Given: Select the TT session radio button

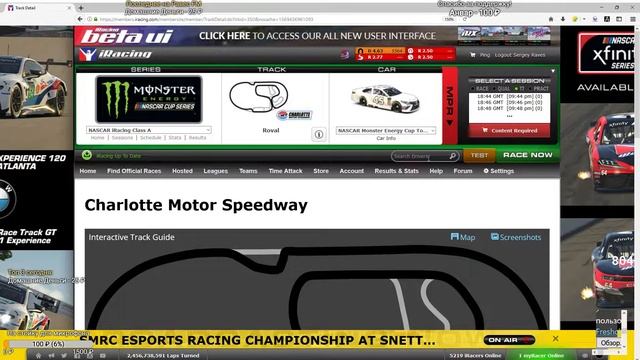Looking at the screenshot, I should coord(516,89).
